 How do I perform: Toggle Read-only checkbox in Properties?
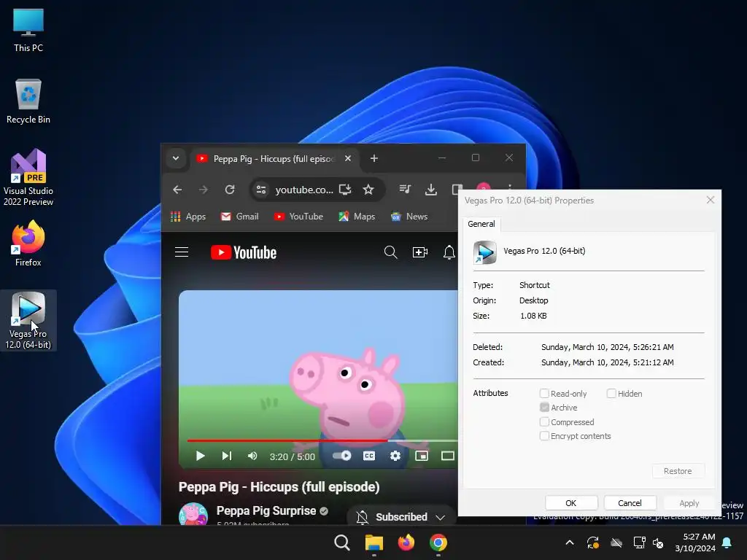(x=544, y=393)
